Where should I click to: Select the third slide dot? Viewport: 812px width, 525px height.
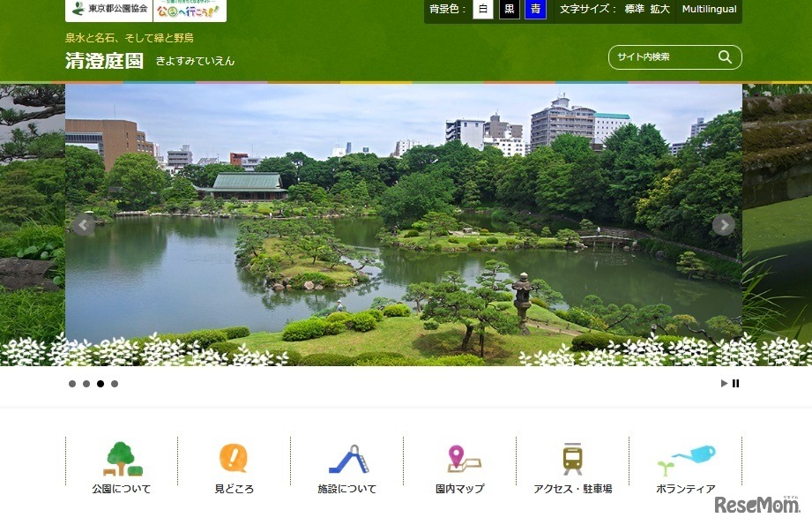[x=101, y=384]
